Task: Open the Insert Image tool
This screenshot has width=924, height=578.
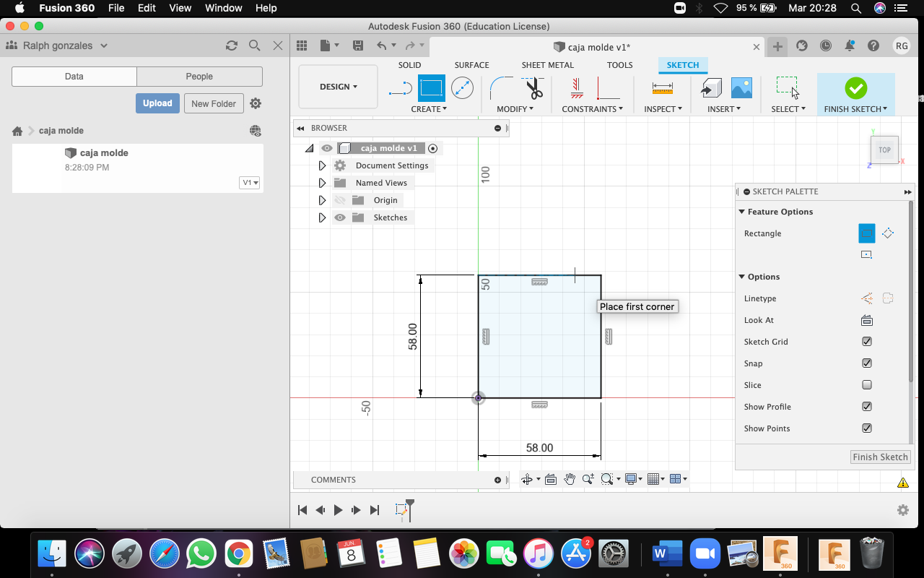Action: tap(741, 88)
